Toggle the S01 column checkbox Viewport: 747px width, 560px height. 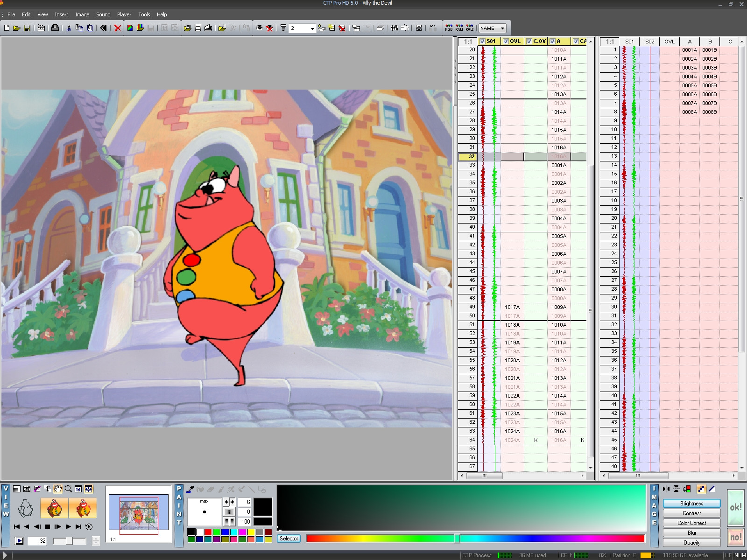[482, 41]
